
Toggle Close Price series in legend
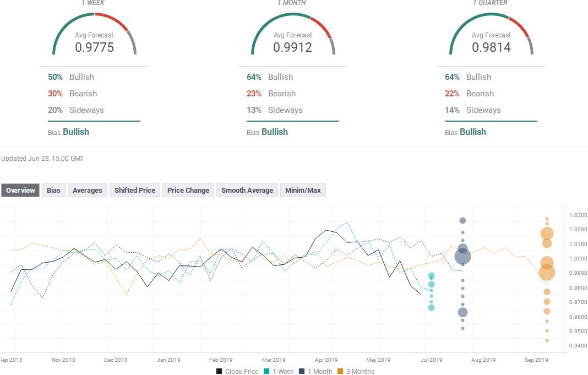(237, 372)
